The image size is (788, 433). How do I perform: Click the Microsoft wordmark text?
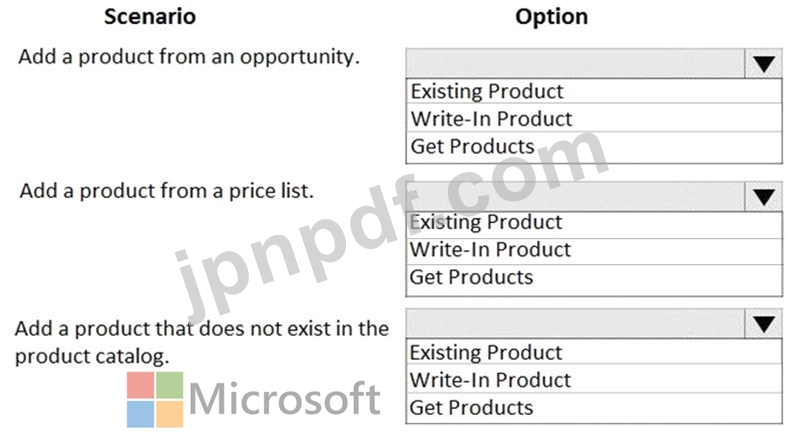284,398
